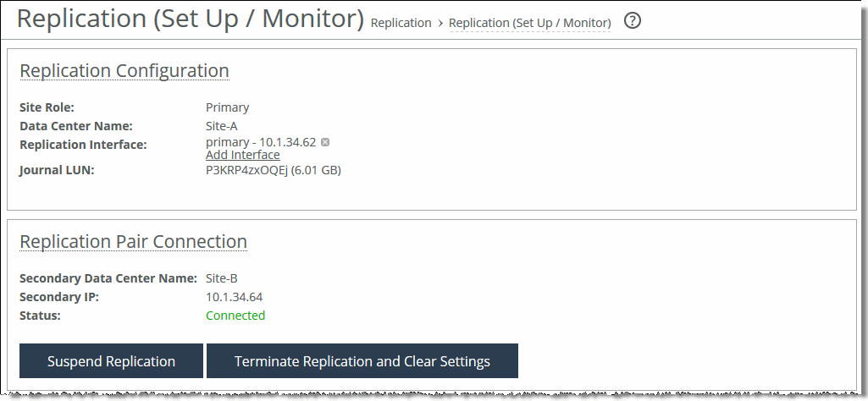This screenshot has height=401, width=868.
Task: Click the Replication Interface field label
Action: pos(83,145)
